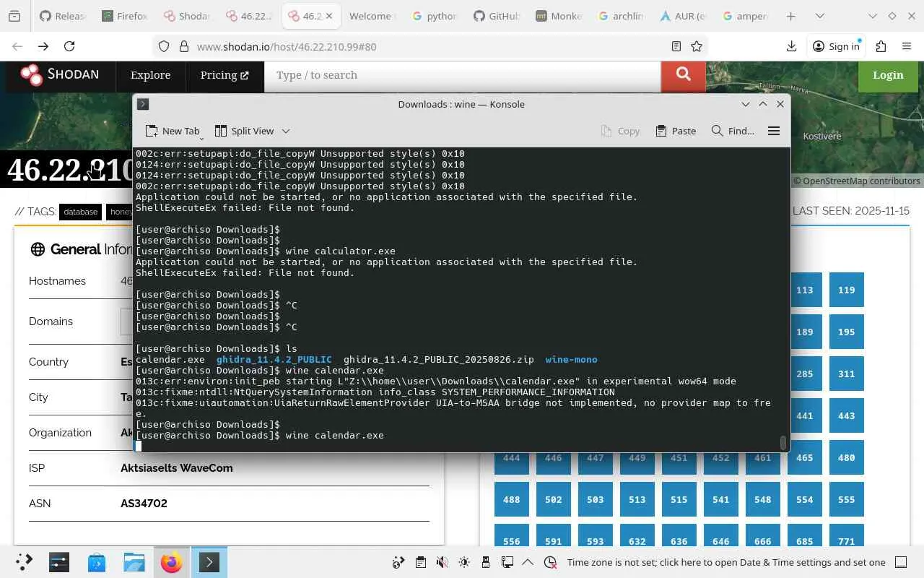924x578 pixels.
Task: Click Find in Konsole toolbar
Action: pos(733,131)
